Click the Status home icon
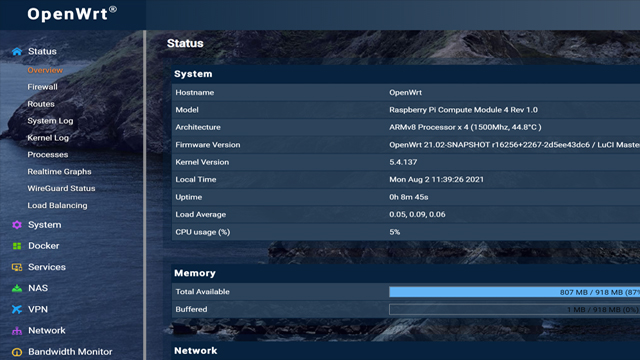 click(17, 51)
